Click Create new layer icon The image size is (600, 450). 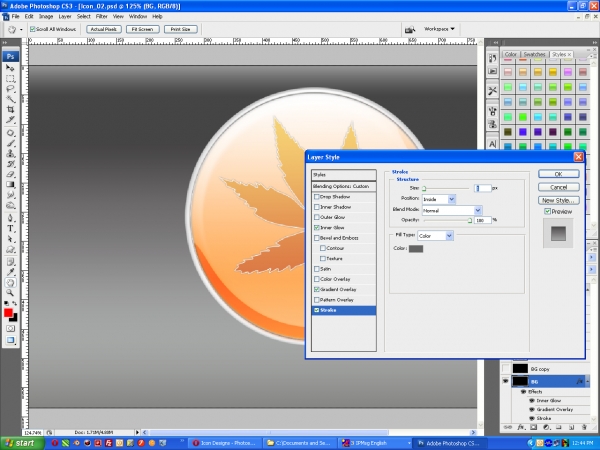pyautogui.click(x=571, y=427)
